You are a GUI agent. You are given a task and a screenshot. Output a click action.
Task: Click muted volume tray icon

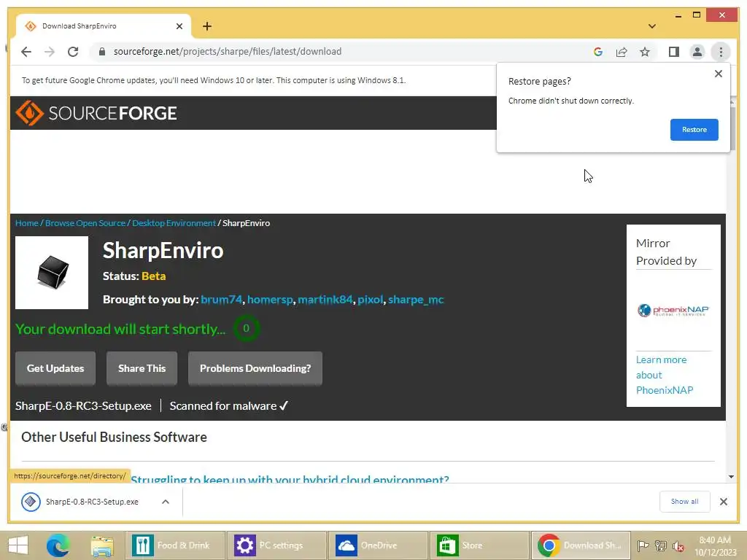tap(678, 546)
